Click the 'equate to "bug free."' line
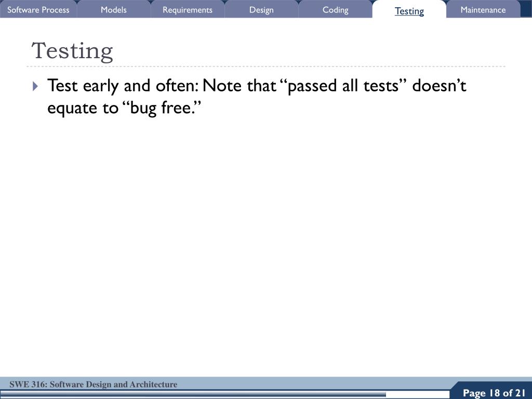 (x=124, y=108)
